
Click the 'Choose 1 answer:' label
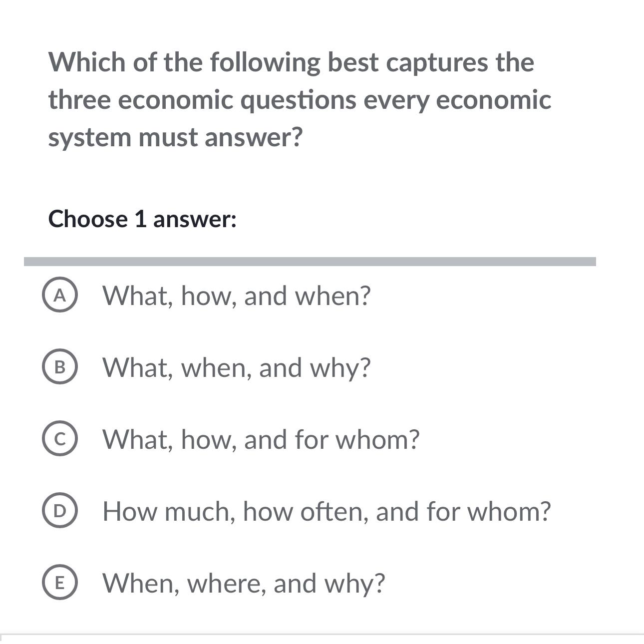pyautogui.click(x=142, y=219)
